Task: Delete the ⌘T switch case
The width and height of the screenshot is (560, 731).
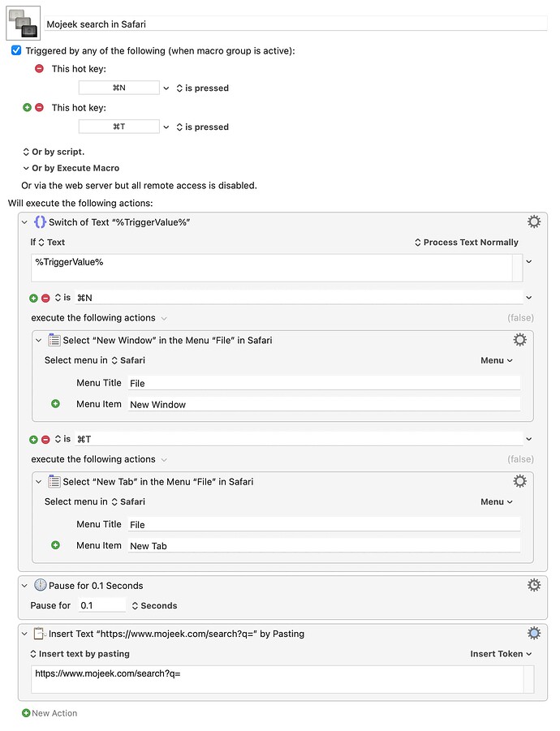Action: [x=45, y=439]
